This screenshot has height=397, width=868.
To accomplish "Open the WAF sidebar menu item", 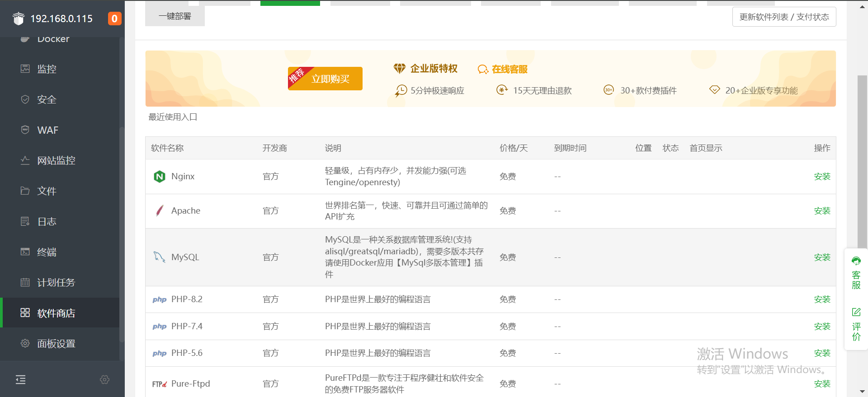I will click(x=60, y=130).
